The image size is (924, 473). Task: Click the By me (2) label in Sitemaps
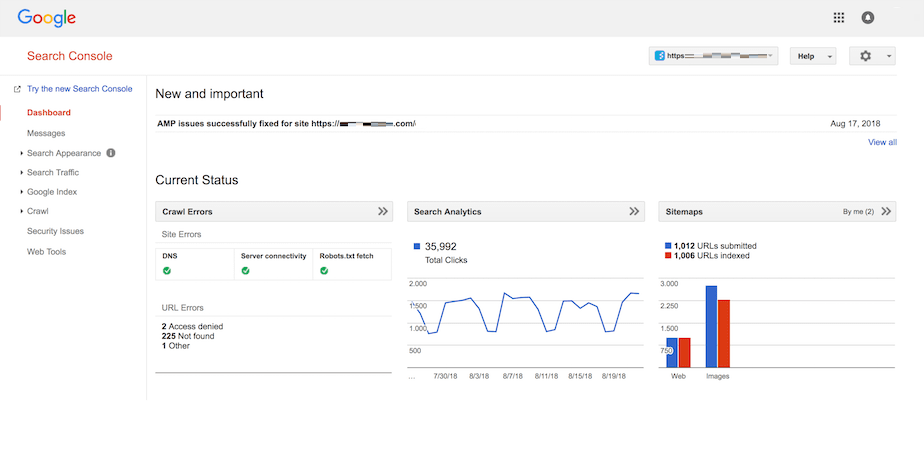pos(858,211)
